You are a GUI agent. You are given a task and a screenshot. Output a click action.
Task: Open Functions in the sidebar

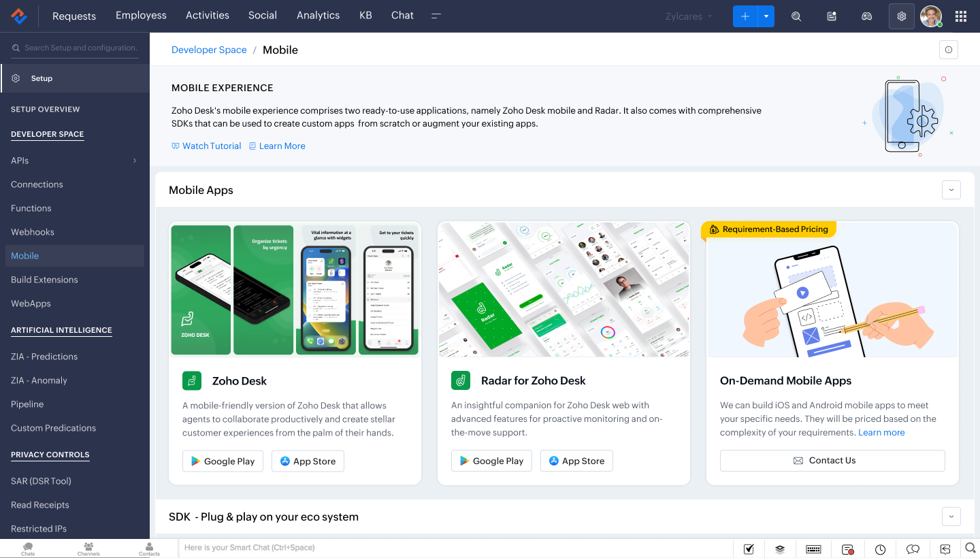tap(31, 208)
